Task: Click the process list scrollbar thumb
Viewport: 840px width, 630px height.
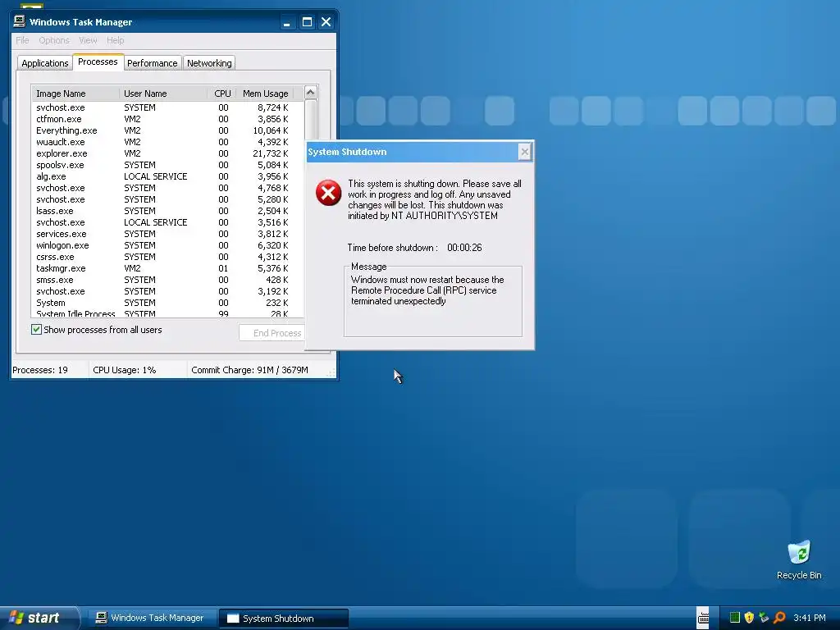Action: (x=311, y=121)
